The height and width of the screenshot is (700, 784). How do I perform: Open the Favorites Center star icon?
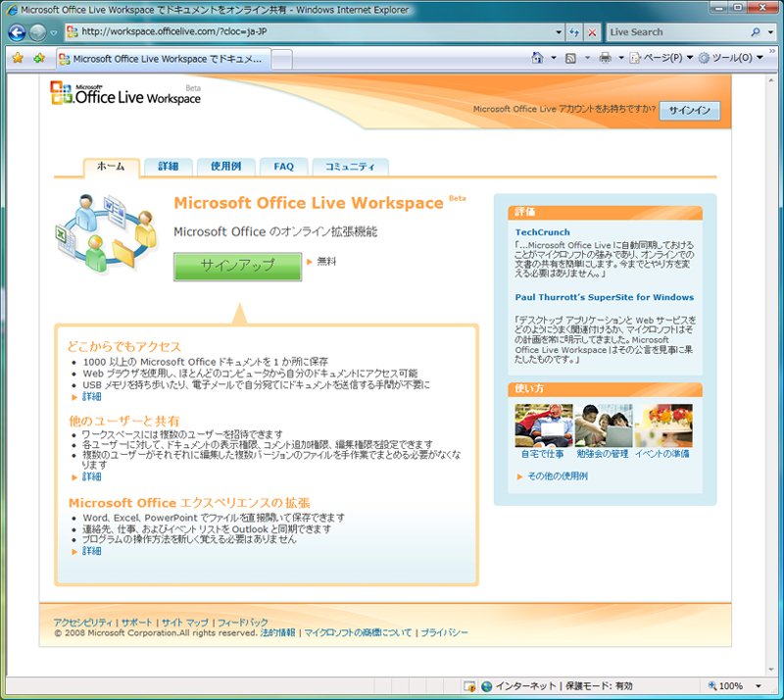coord(18,58)
